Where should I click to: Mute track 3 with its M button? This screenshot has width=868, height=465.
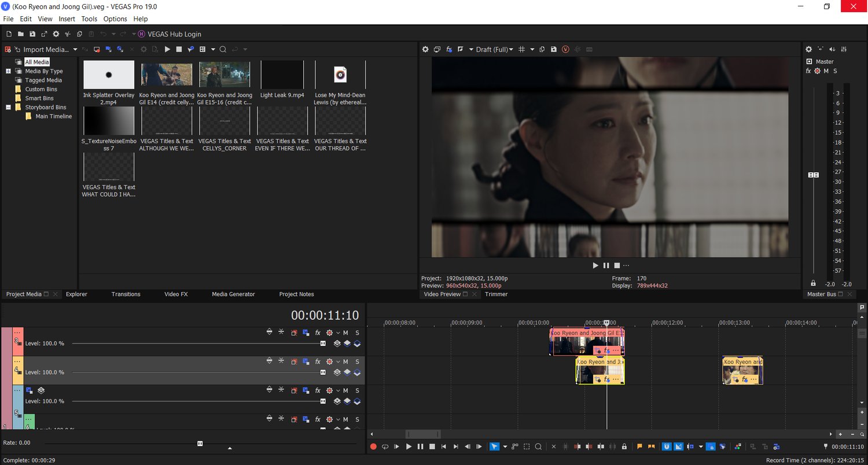tap(345, 333)
